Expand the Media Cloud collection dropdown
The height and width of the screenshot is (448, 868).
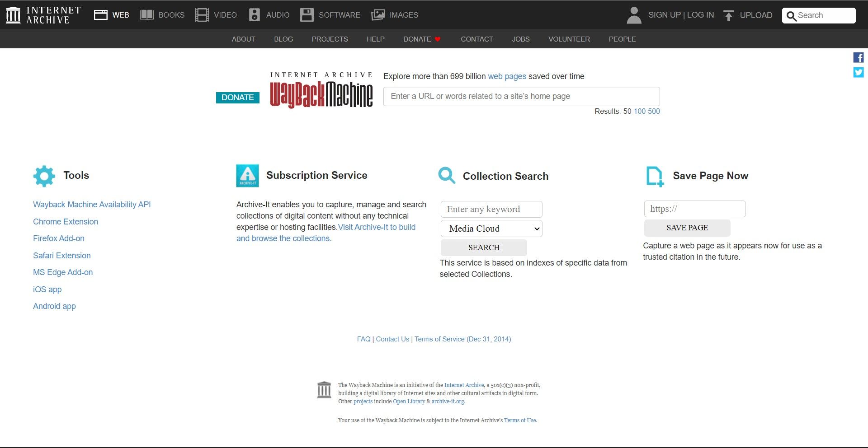[x=491, y=229]
